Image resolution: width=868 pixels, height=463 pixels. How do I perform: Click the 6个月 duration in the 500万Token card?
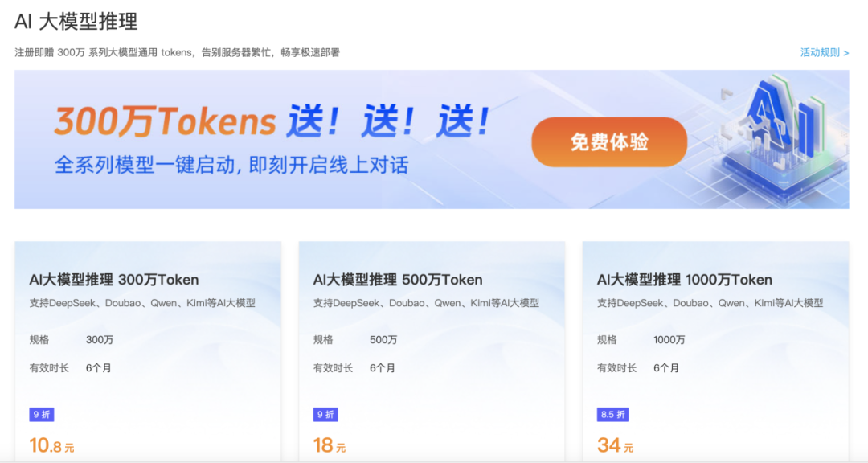pos(383,367)
